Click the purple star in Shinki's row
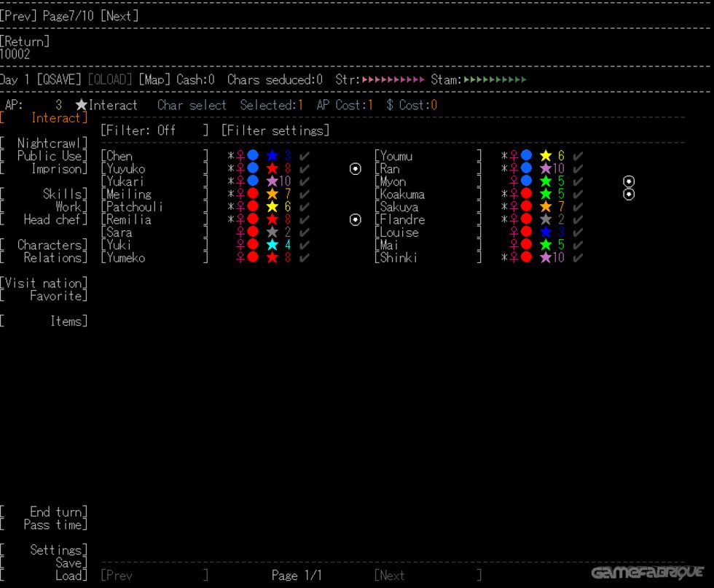 coord(546,258)
